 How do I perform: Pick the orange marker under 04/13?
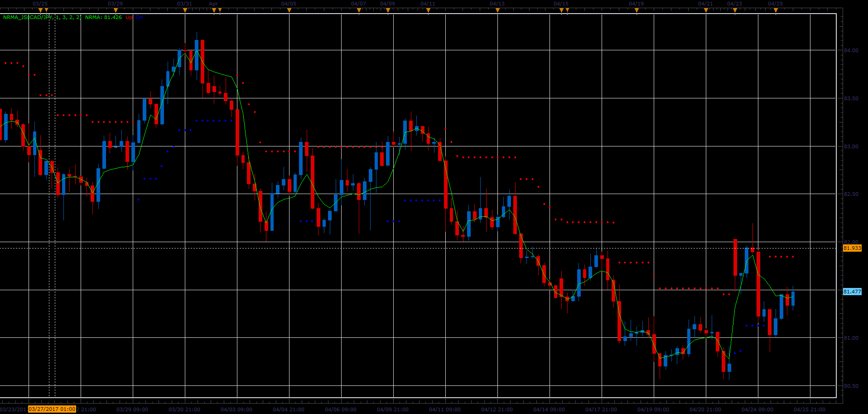pos(497,10)
